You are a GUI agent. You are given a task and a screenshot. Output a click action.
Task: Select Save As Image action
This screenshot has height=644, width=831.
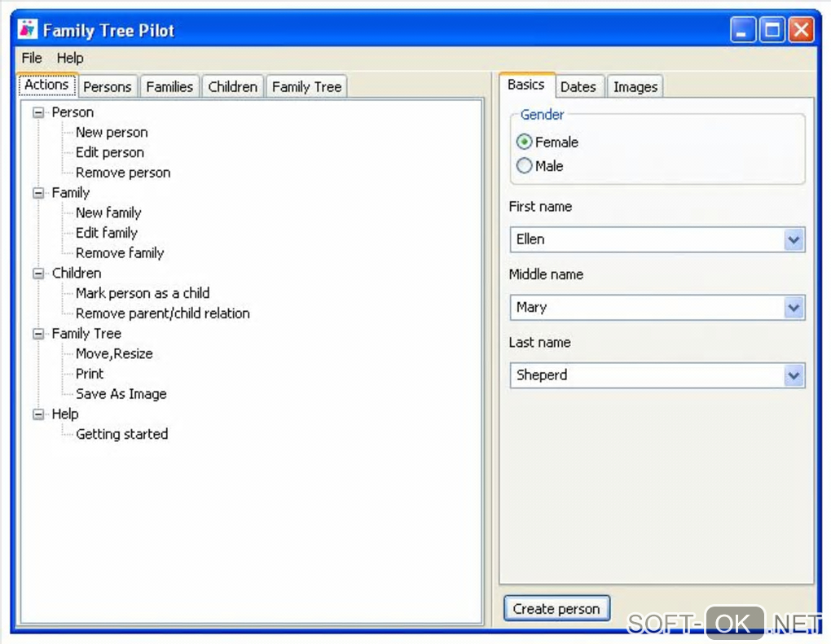(121, 394)
